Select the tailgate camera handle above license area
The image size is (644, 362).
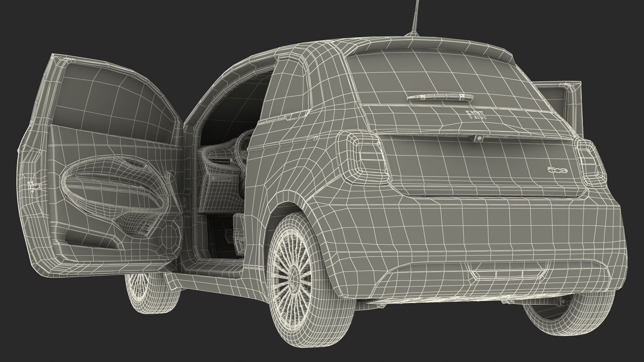(x=480, y=138)
